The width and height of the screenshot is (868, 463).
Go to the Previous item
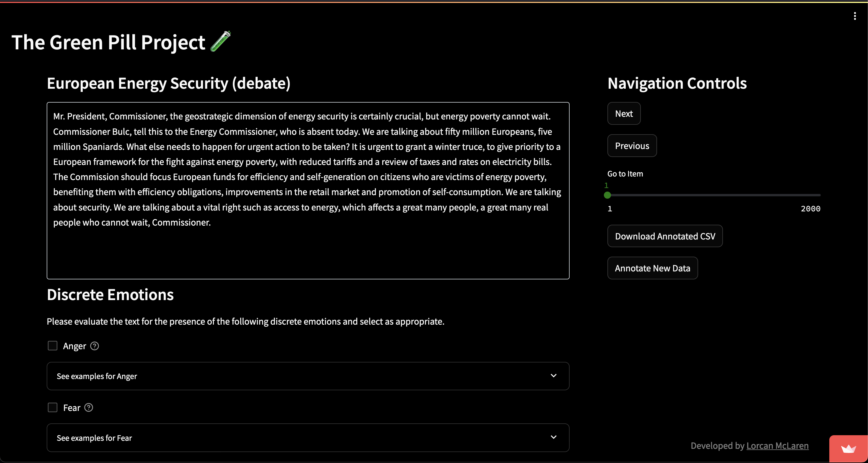pyautogui.click(x=632, y=146)
